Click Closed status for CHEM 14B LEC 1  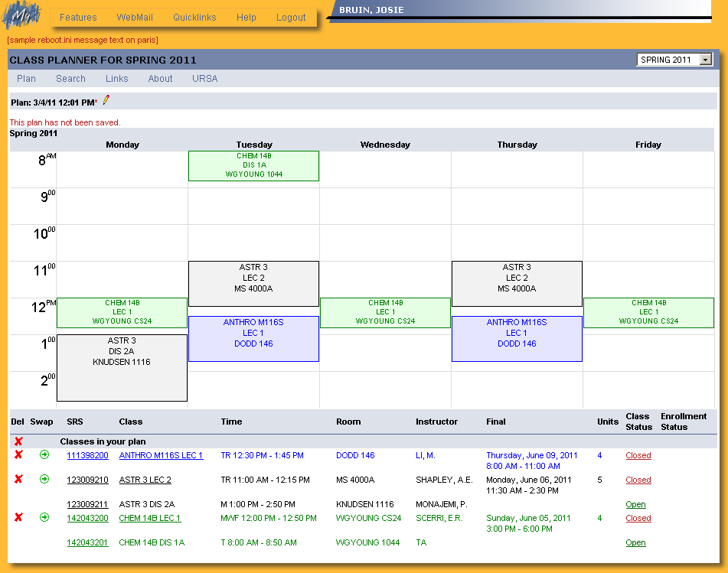click(x=638, y=519)
